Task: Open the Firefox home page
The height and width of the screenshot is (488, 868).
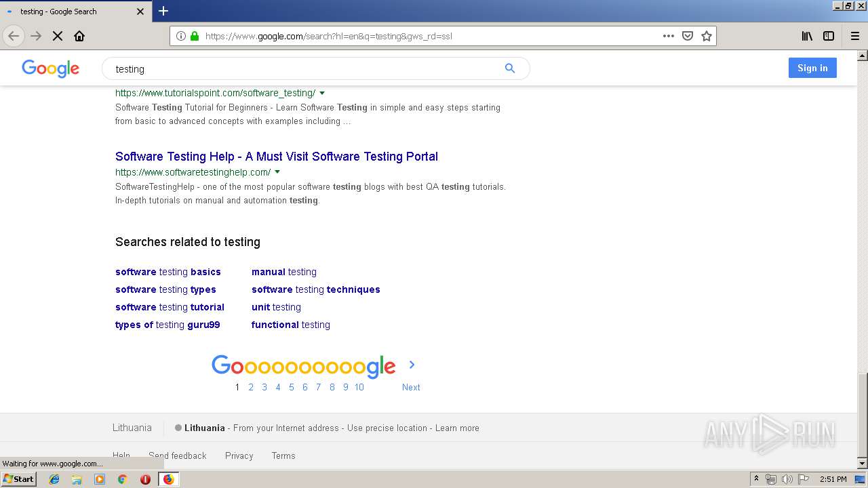Action: point(79,36)
